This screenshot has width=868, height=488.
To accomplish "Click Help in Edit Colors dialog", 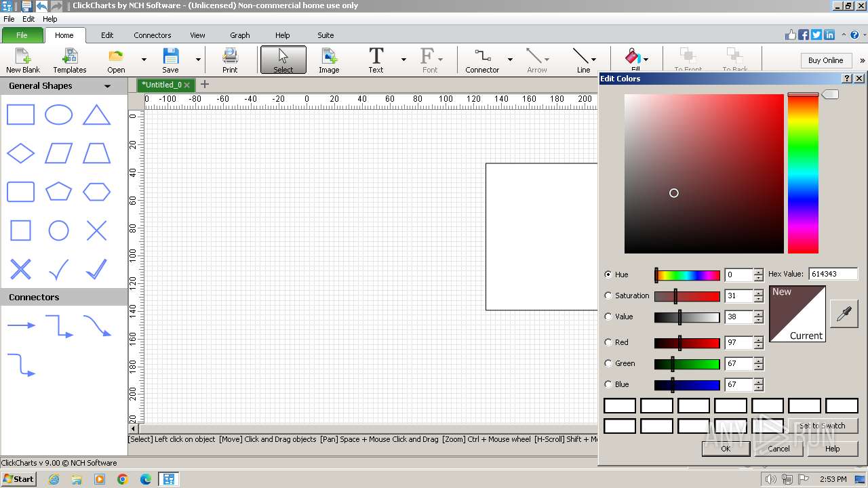I will (x=833, y=449).
